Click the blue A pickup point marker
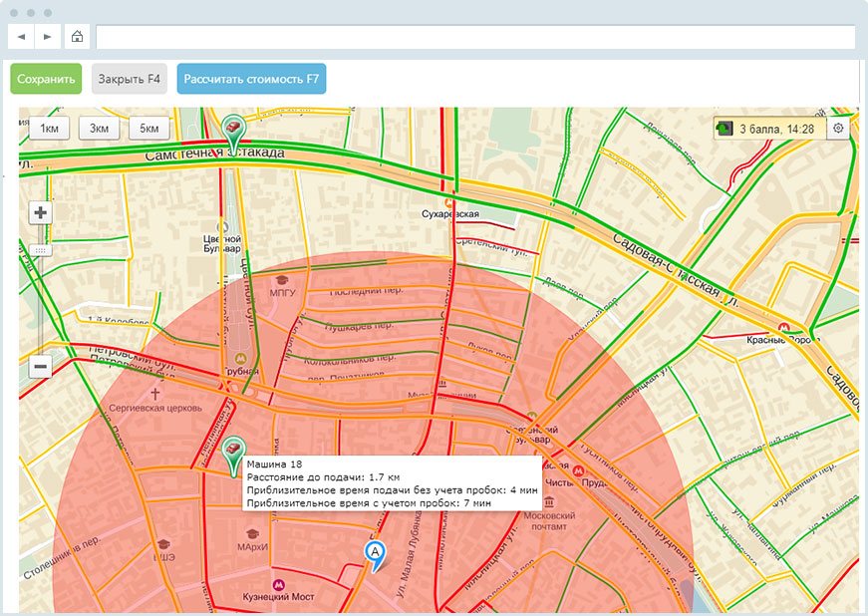Screen dimensions: 868x616 coord(375,555)
